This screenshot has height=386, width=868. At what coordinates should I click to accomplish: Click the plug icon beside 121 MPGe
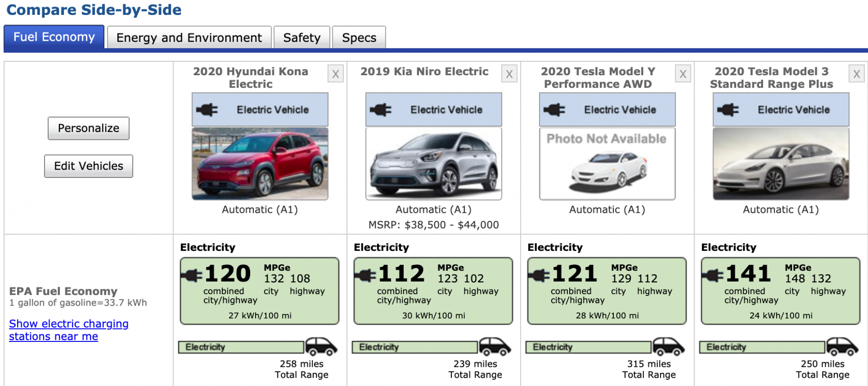(539, 275)
